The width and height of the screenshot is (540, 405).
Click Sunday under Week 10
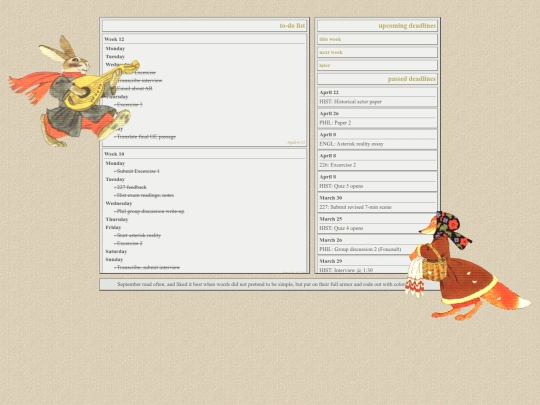coord(114,259)
